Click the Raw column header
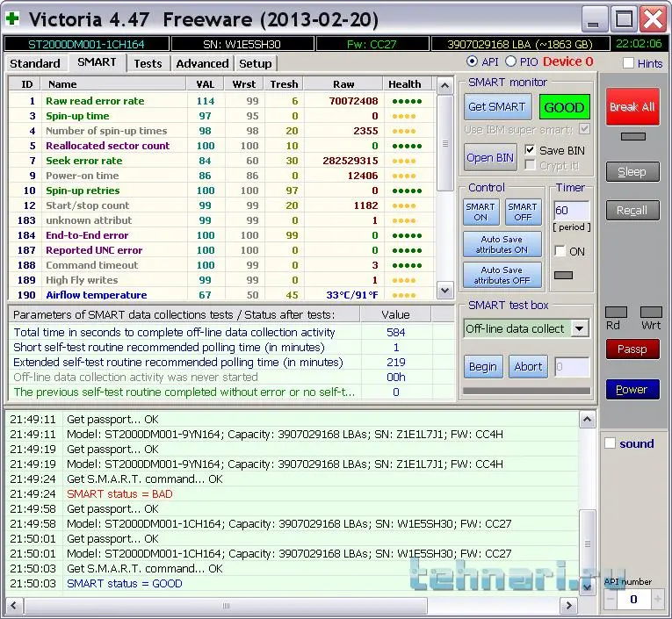 point(343,84)
